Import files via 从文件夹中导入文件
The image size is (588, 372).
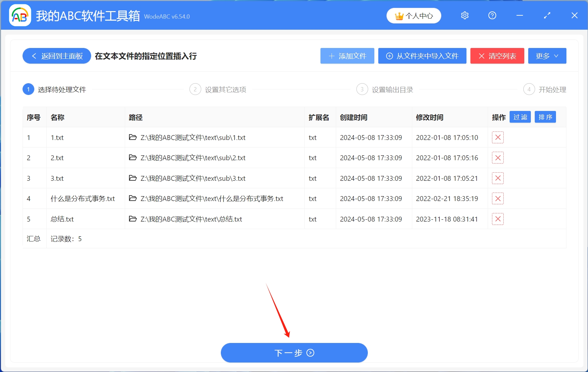coord(422,56)
